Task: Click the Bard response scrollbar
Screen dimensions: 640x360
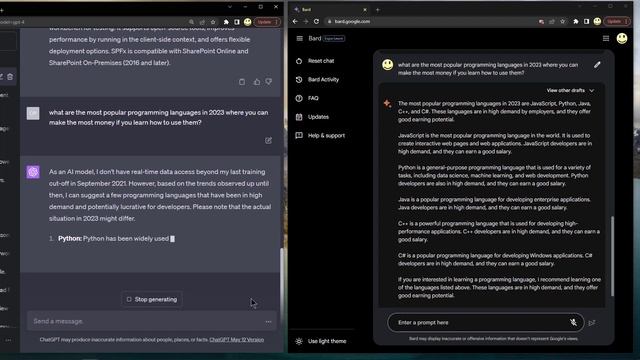Action: [x=612, y=256]
